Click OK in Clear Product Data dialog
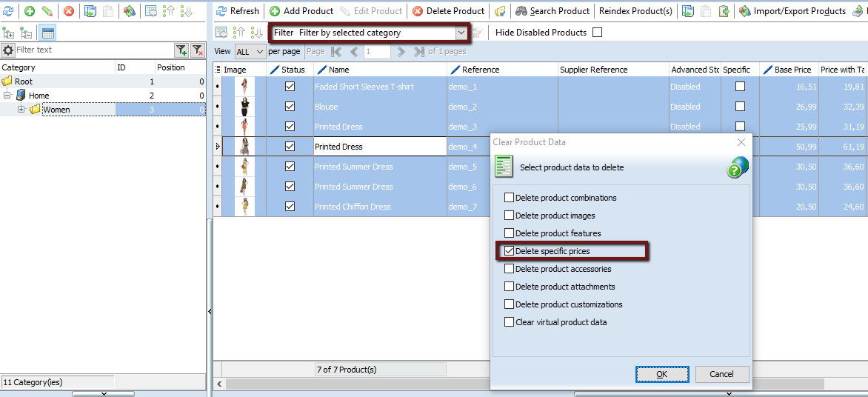The image size is (868, 397). click(x=662, y=374)
